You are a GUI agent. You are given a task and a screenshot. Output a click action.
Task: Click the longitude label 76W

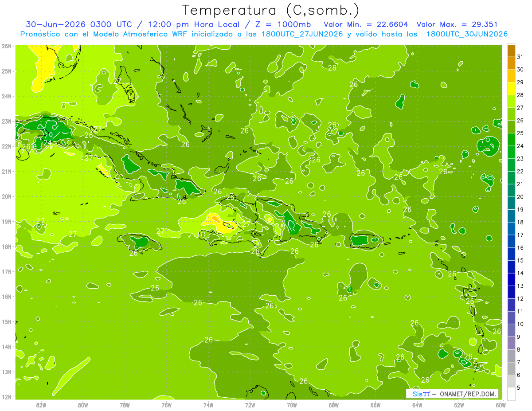[x=166, y=404]
